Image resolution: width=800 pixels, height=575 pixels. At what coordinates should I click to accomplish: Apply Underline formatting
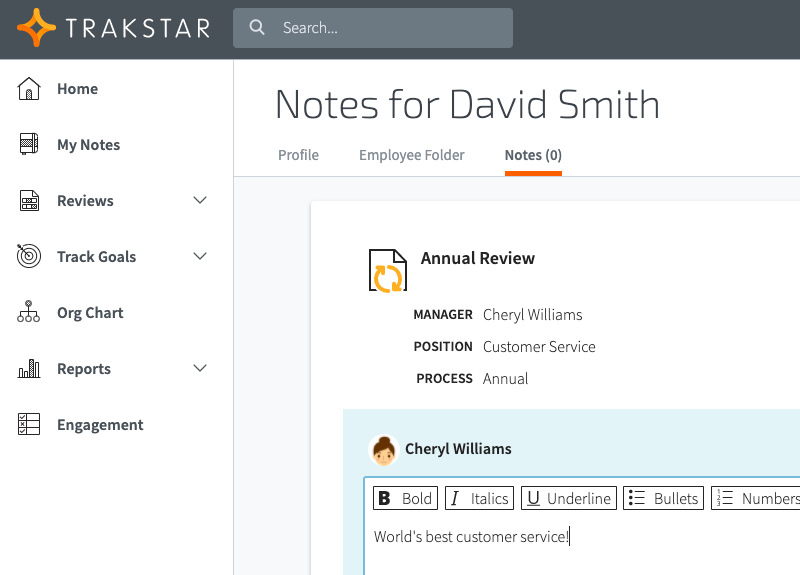[569, 498]
